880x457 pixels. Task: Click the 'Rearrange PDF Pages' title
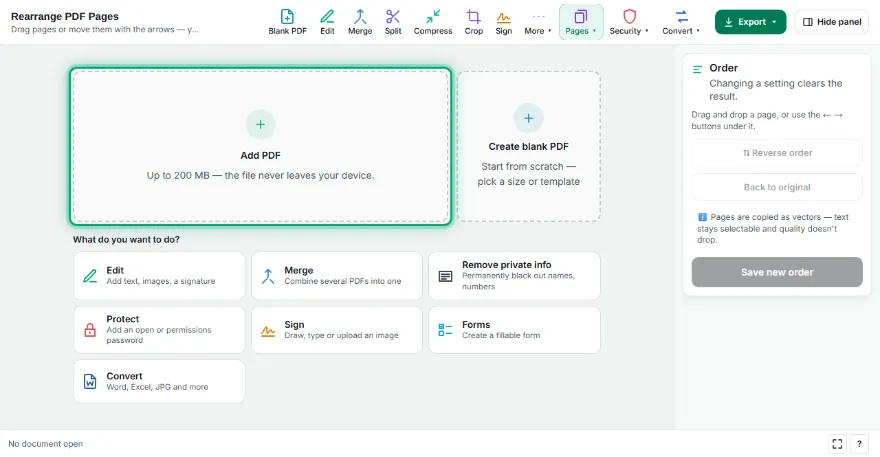coord(65,16)
